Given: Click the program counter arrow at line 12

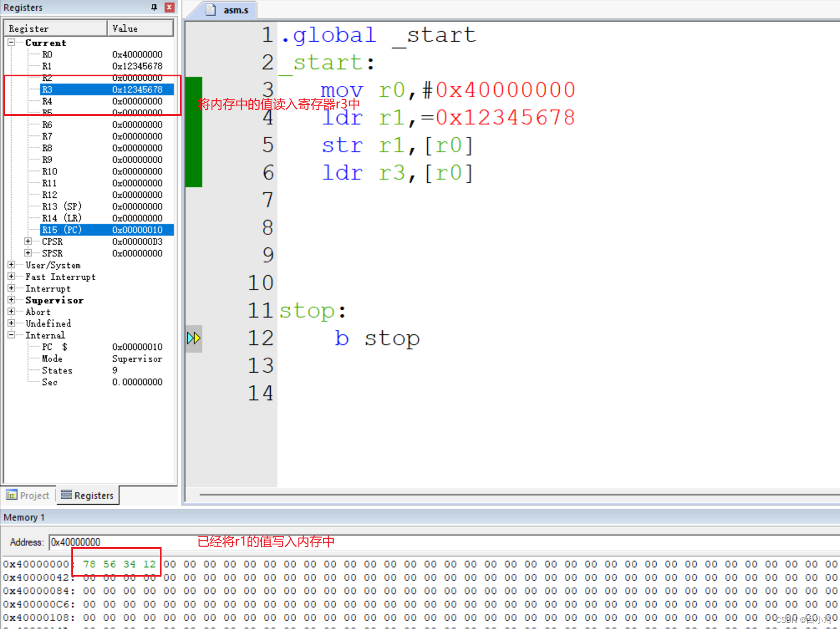Looking at the screenshot, I should coord(193,338).
